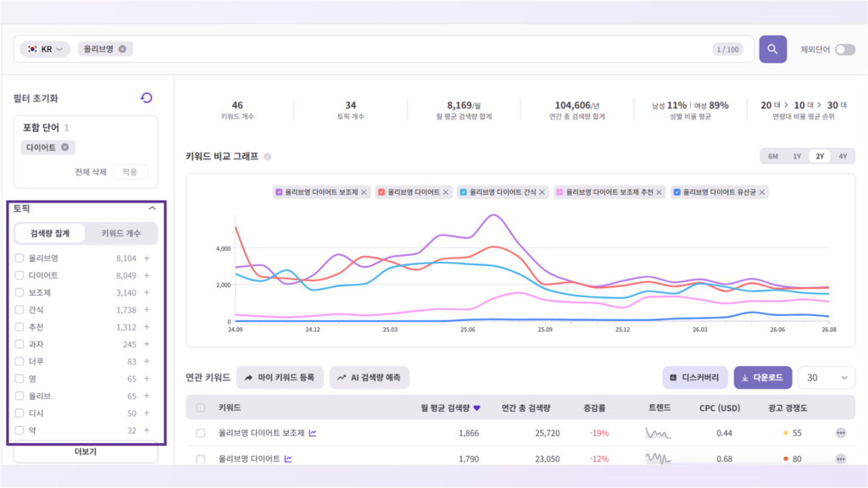Viewport: 868px width, 488px height.
Task: Toggle purple swatch of 올리브영 다이어트 보조제
Action: pos(279,192)
